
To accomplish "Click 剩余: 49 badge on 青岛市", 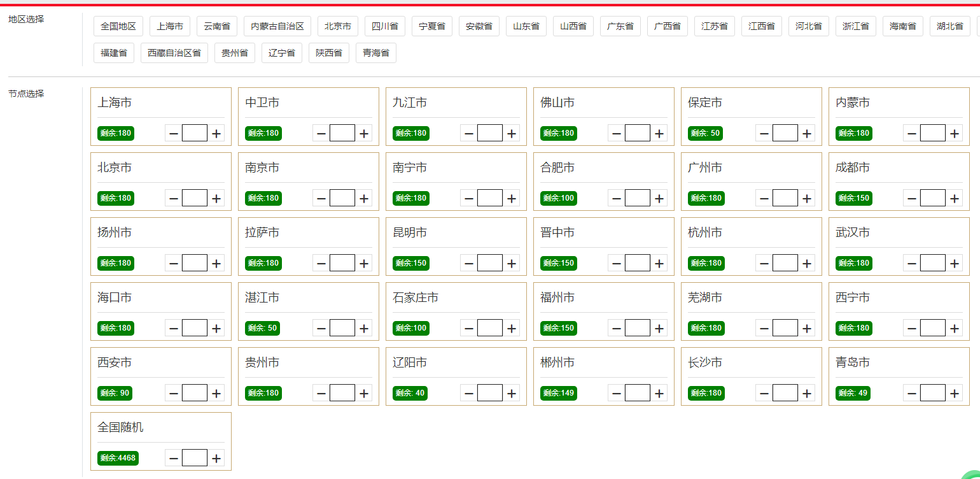I will click(x=853, y=393).
